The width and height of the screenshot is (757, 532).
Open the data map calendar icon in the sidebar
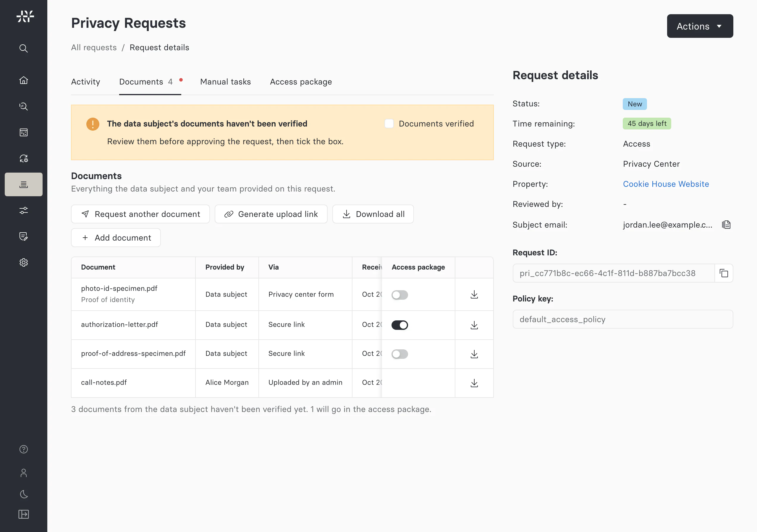(x=23, y=132)
